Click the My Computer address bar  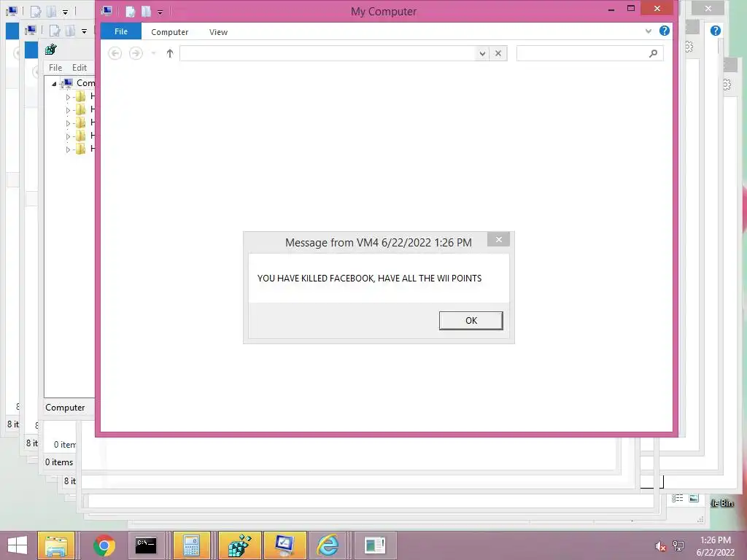328,53
